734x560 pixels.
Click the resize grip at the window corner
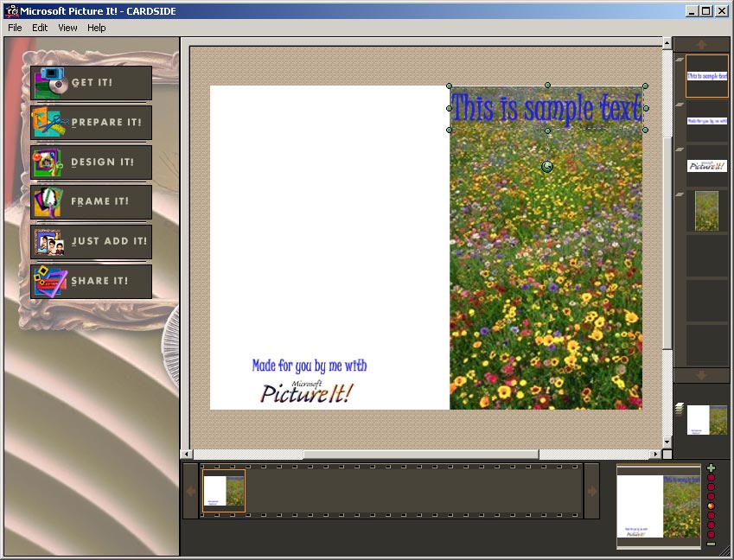tap(724, 551)
